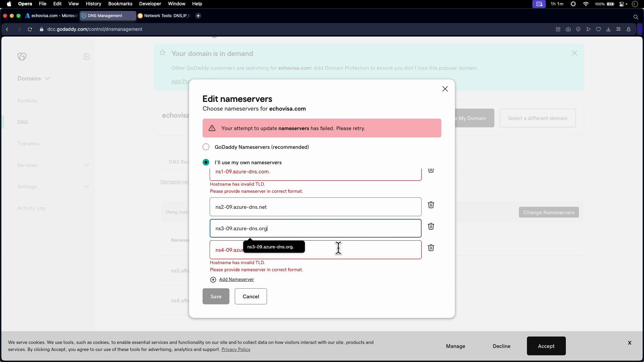Cancel editing nameservers

251,296
